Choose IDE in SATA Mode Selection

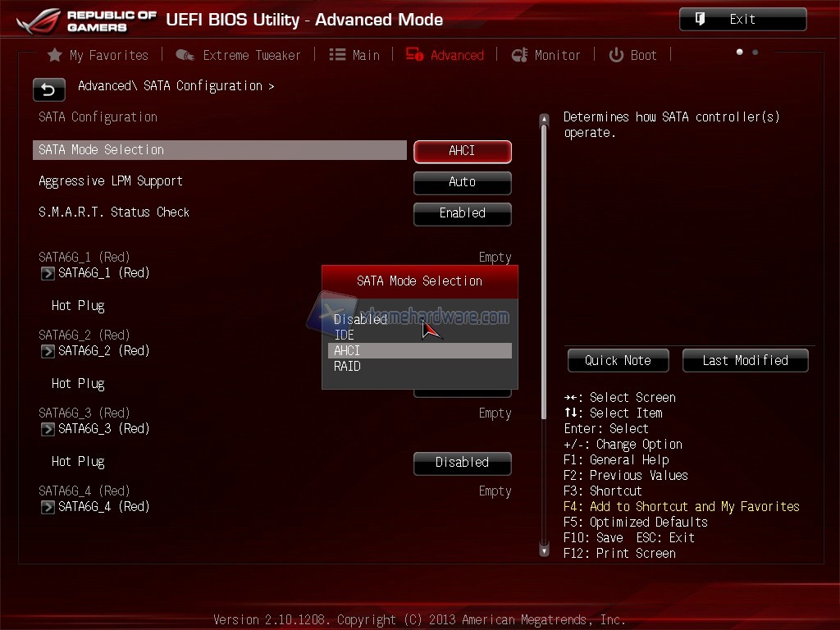click(x=345, y=335)
